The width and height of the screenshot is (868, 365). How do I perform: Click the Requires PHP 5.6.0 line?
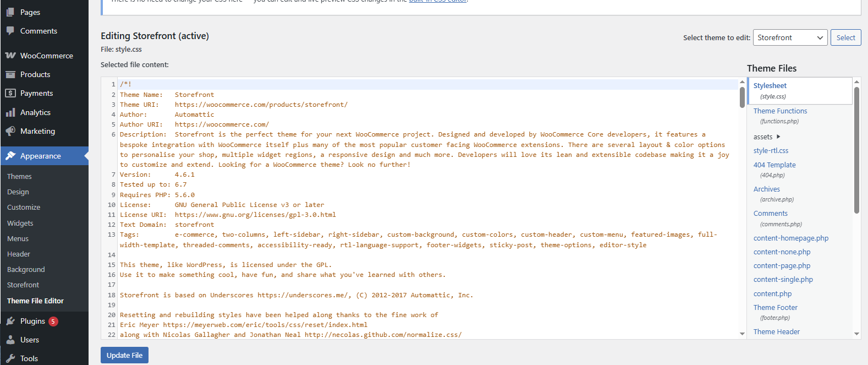coord(157,195)
